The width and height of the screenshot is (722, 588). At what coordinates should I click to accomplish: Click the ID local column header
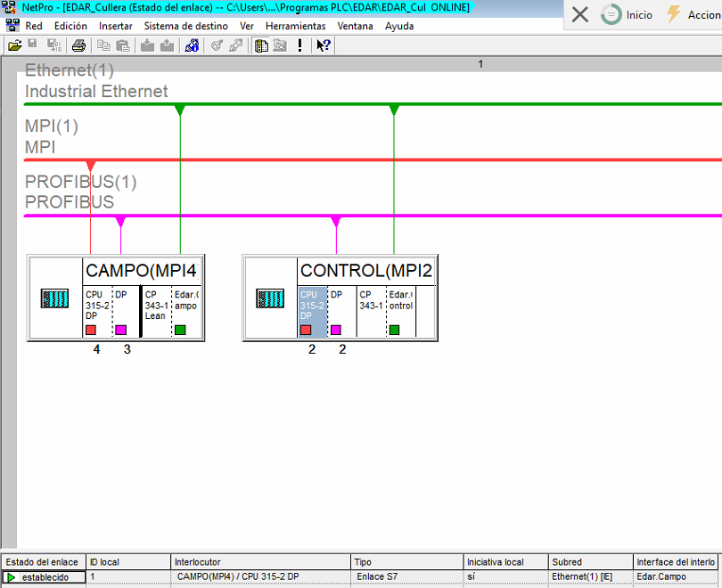click(128, 562)
